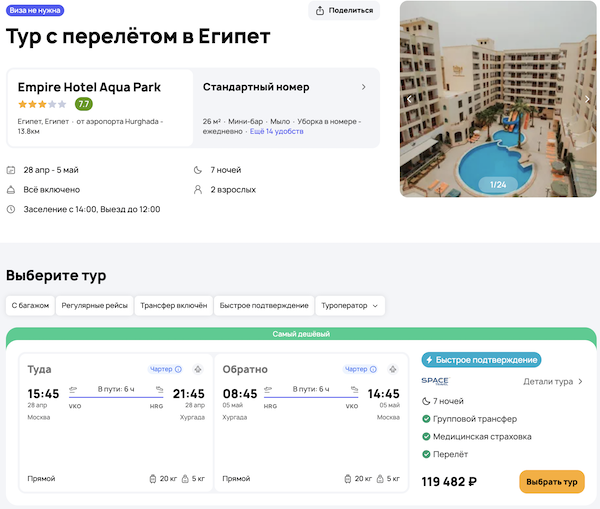Click the airline logo icon in Туда card
This screenshot has height=509, width=600.
coord(198,369)
